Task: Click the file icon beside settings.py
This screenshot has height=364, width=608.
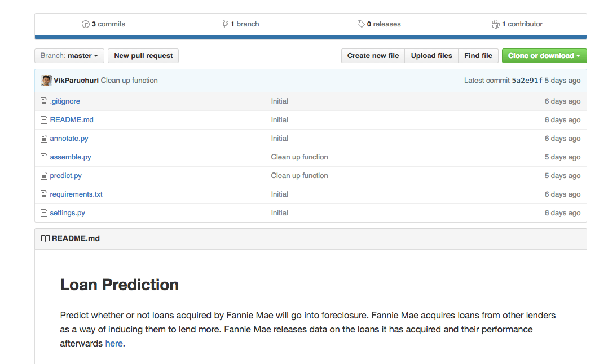Action: click(x=44, y=213)
